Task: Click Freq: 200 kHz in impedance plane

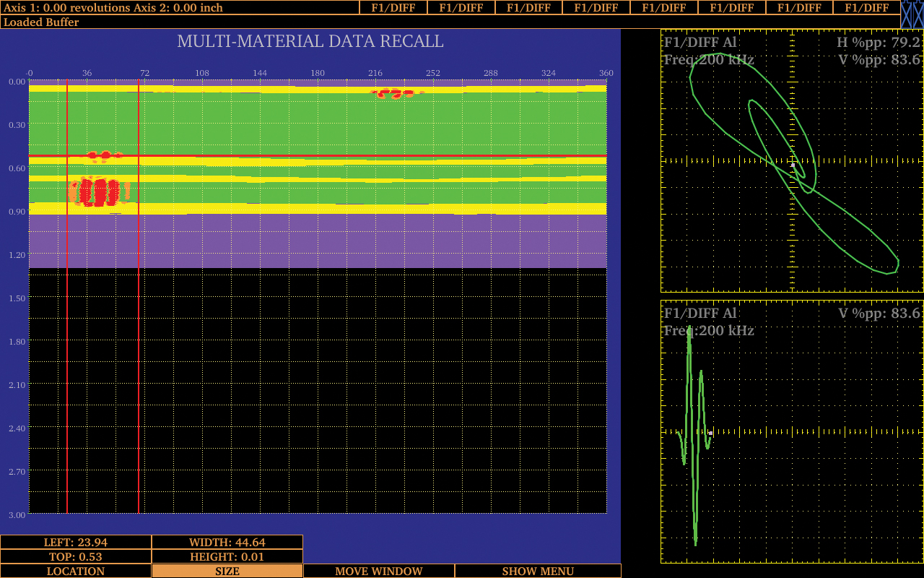Action: coord(709,60)
